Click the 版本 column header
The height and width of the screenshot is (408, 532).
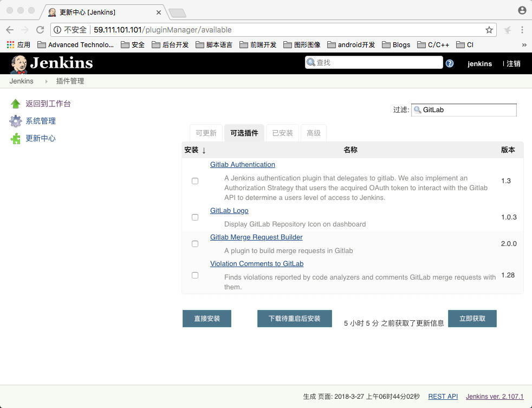[508, 150]
